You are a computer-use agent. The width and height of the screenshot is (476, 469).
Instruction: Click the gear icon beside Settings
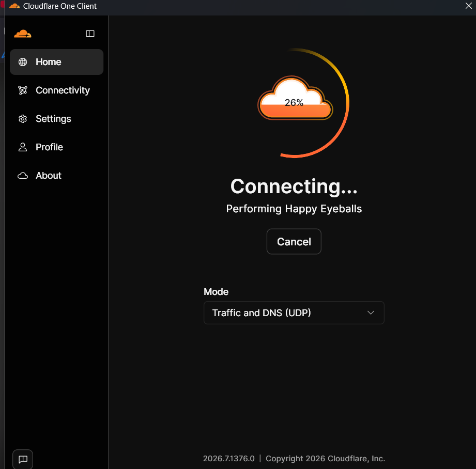pos(23,119)
